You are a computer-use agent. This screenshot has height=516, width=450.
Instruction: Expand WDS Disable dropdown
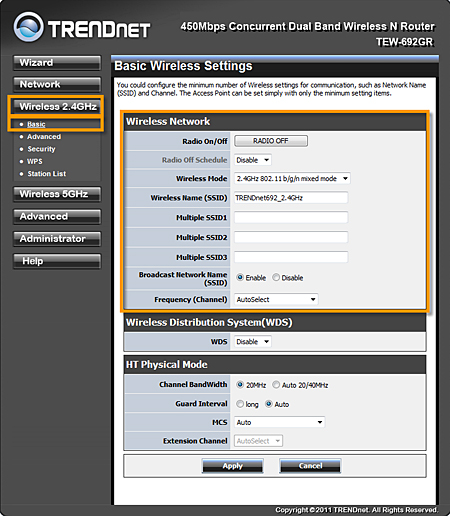(253, 342)
